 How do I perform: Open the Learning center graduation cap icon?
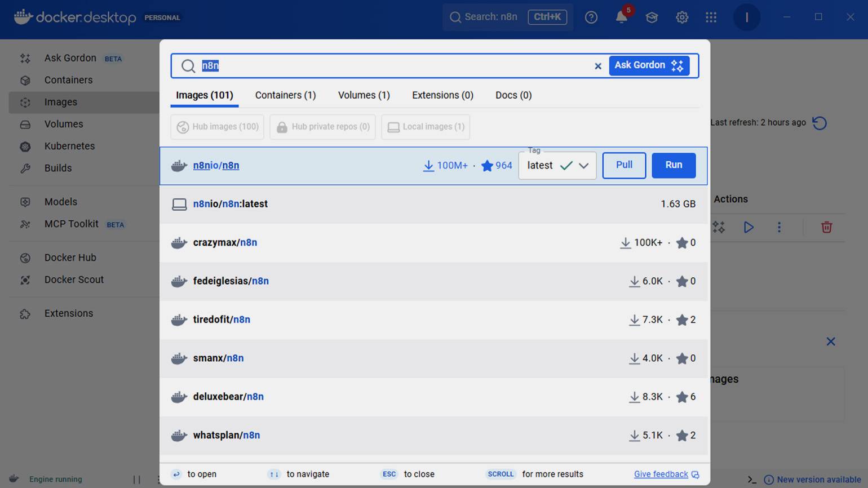click(652, 17)
